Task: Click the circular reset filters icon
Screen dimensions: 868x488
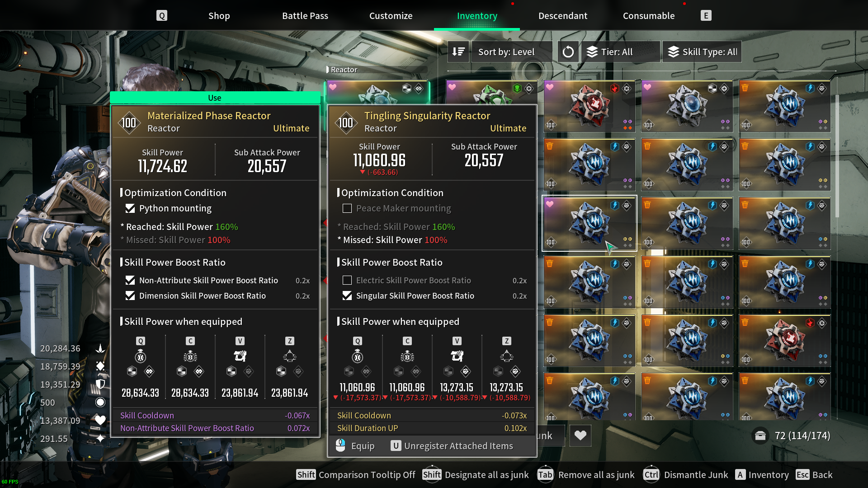Action: click(x=568, y=52)
